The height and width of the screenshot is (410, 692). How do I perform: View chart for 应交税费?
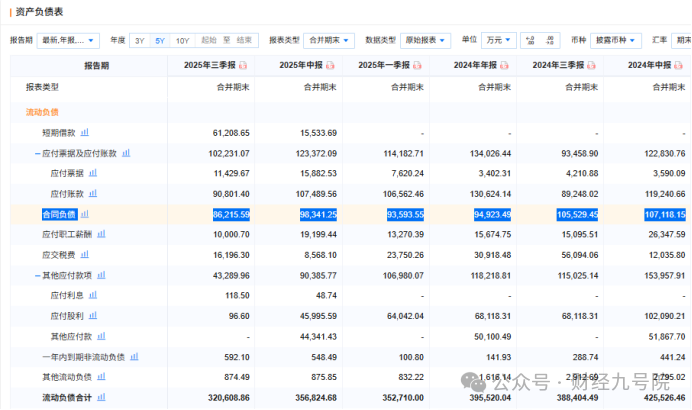85,254
